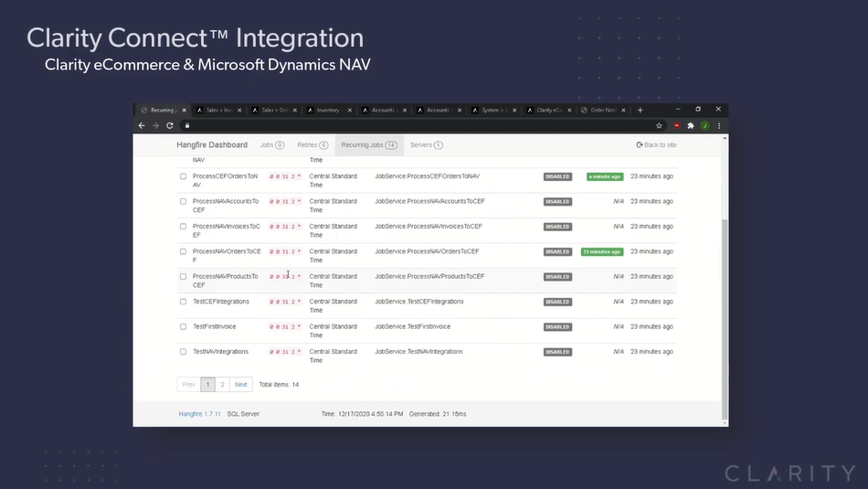Open the Jobs menu in Hangfire Dashboard

pyautogui.click(x=271, y=145)
